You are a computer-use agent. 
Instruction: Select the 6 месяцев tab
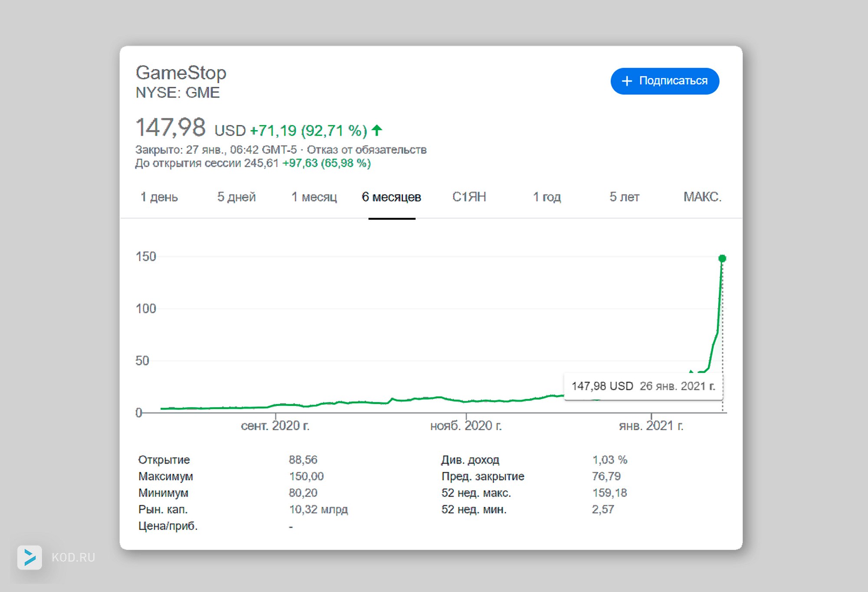pyautogui.click(x=391, y=197)
